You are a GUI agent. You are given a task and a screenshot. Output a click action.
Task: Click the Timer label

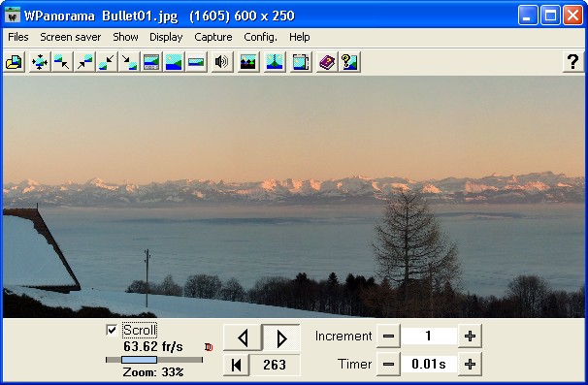(355, 364)
